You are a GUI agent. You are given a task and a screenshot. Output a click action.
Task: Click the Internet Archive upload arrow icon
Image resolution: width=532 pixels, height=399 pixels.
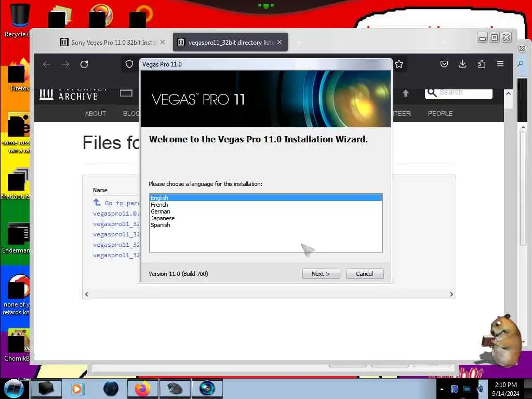(405, 93)
